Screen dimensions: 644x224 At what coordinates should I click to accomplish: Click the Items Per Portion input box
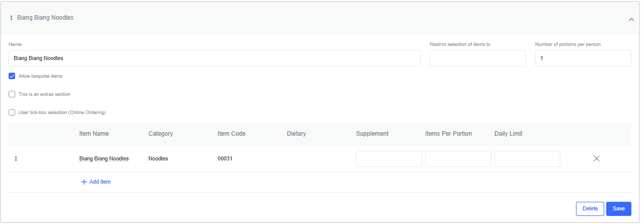[x=458, y=159]
